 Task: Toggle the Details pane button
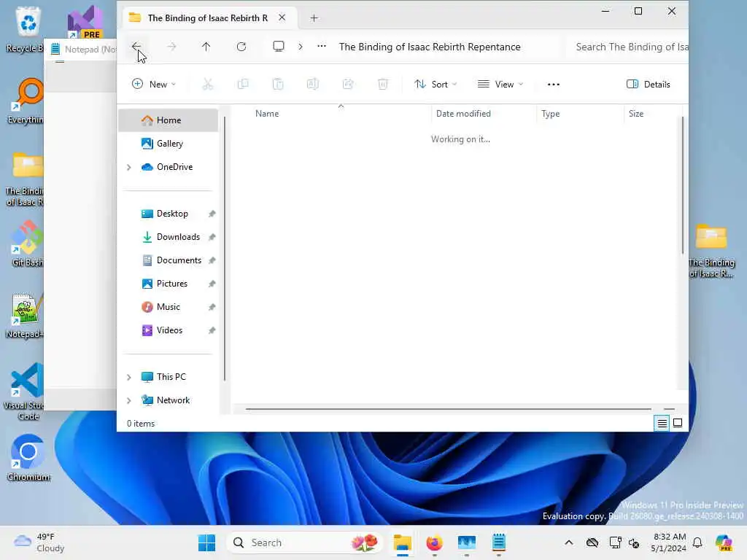click(648, 85)
